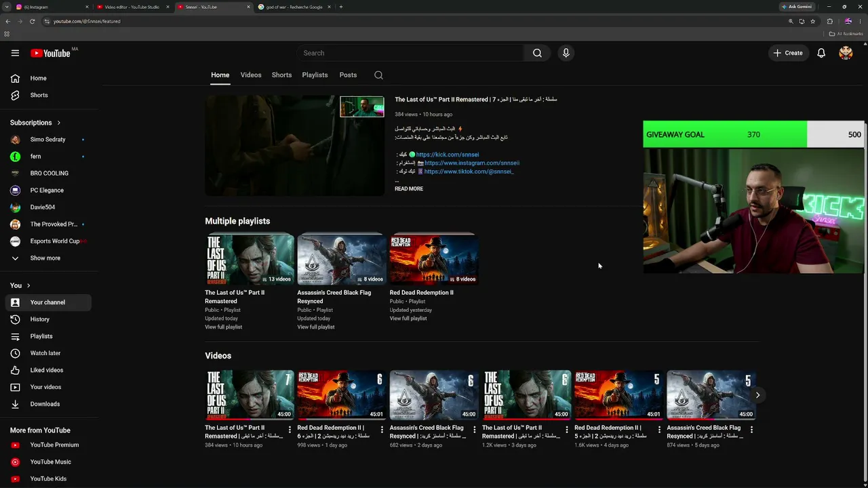868x488 pixels.
Task: Click the search magnifier button
Action: [x=537, y=53]
